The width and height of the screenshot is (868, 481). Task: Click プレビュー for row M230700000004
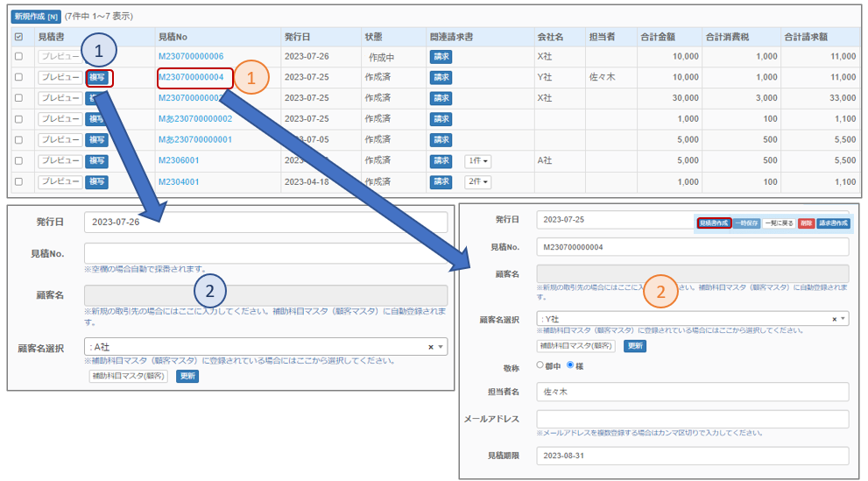(60, 77)
